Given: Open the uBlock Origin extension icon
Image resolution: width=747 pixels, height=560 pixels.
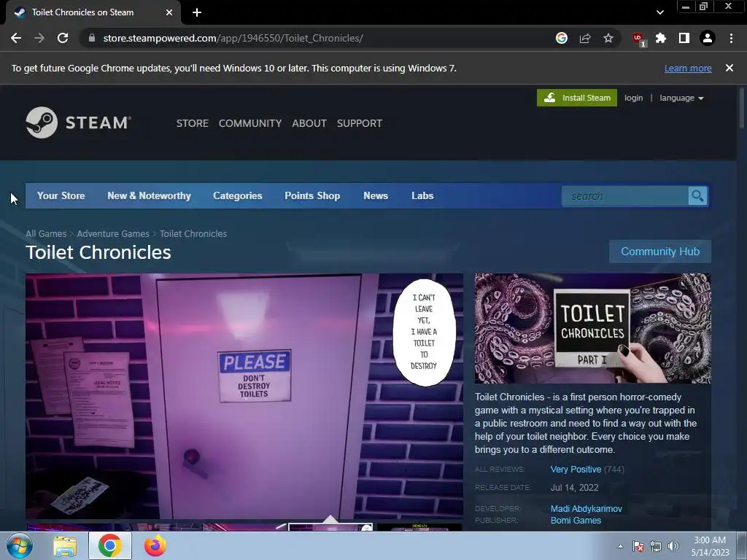Looking at the screenshot, I should (638, 39).
